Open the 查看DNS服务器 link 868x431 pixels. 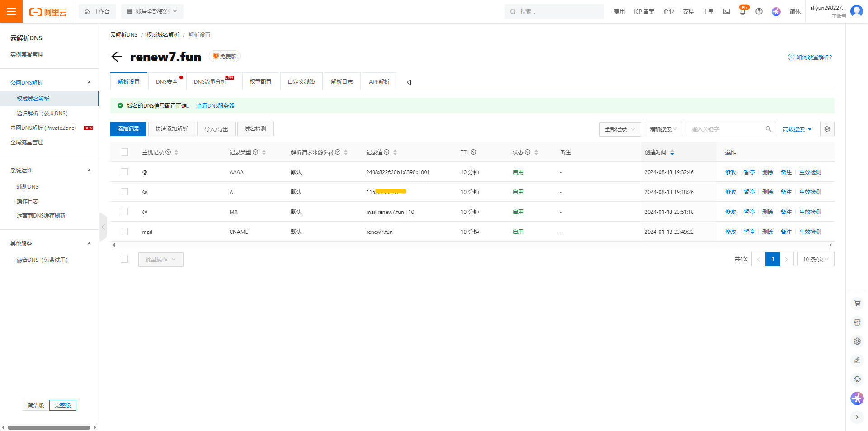tap(215, 105)
